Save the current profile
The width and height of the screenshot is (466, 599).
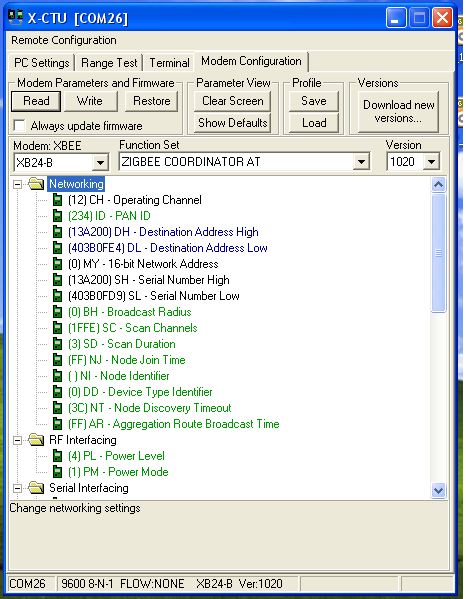coord(314,101)
